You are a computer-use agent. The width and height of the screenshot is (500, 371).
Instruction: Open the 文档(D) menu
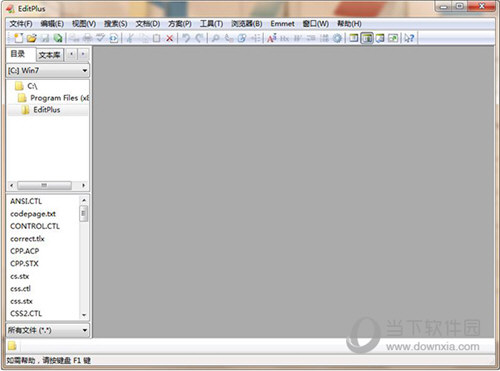click(x=148, y=24)
